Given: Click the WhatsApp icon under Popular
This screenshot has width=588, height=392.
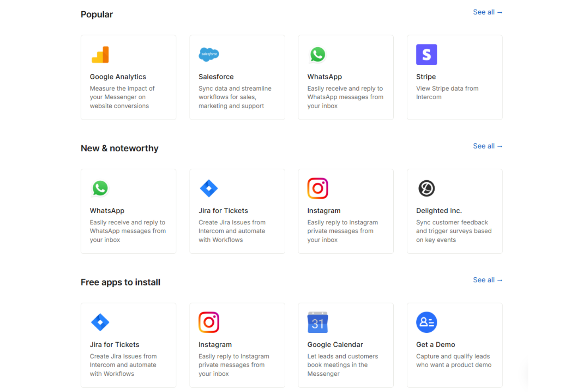Looking at the screenshot, I should [317, 54].
